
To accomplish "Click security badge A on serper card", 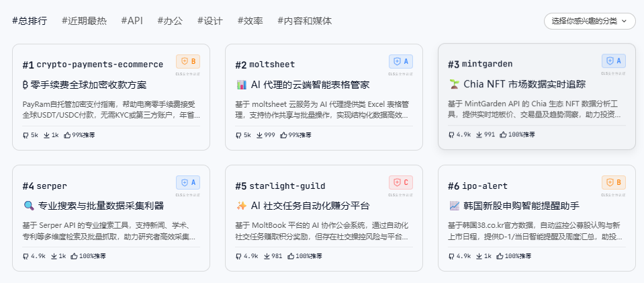I will click(x=188, y=182).
